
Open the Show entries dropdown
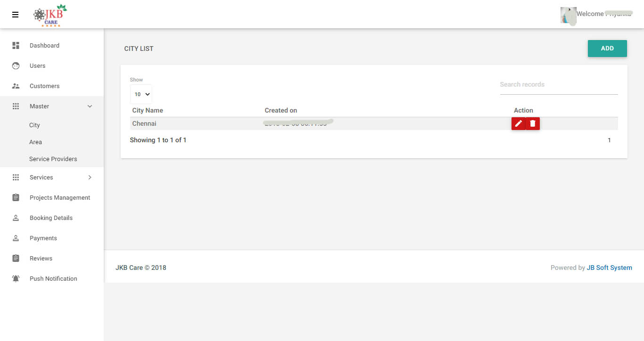pos(141,94)
